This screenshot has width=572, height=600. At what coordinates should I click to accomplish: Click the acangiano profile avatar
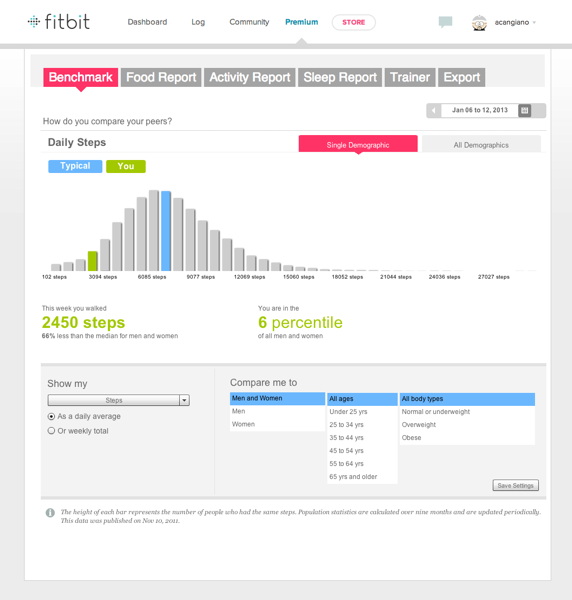(479, 23)
